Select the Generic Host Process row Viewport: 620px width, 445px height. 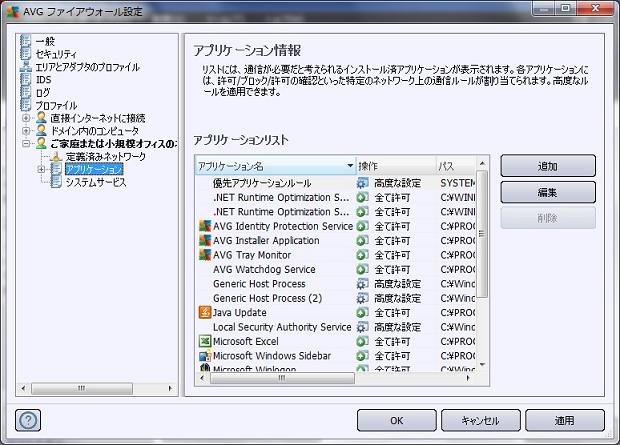(337, 284)
